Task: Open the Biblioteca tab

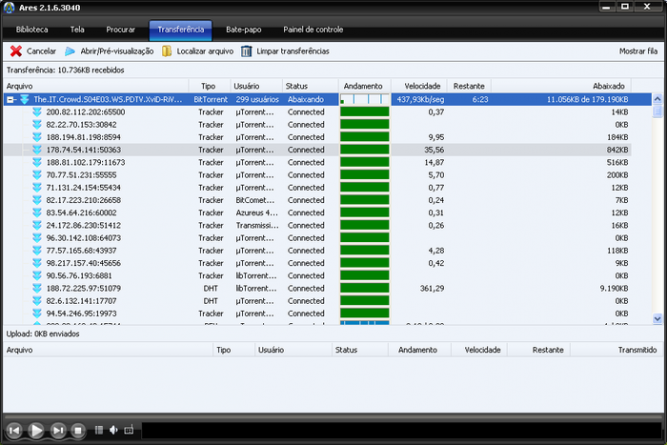Action: 32,30
